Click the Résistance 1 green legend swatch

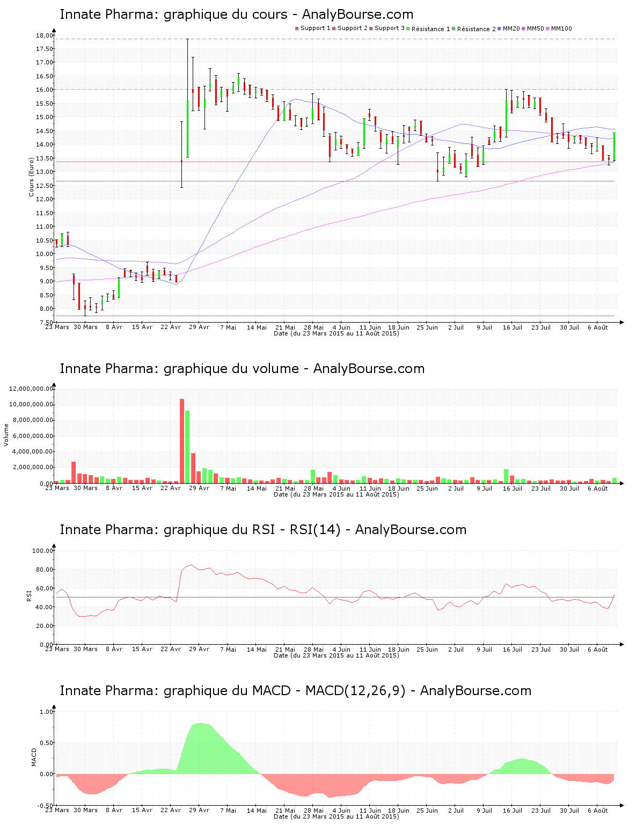tap(408, 28)
